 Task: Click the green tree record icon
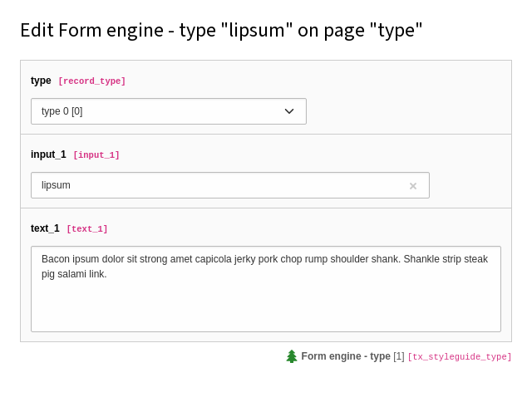pyautogui.click(x=292, y=356)
